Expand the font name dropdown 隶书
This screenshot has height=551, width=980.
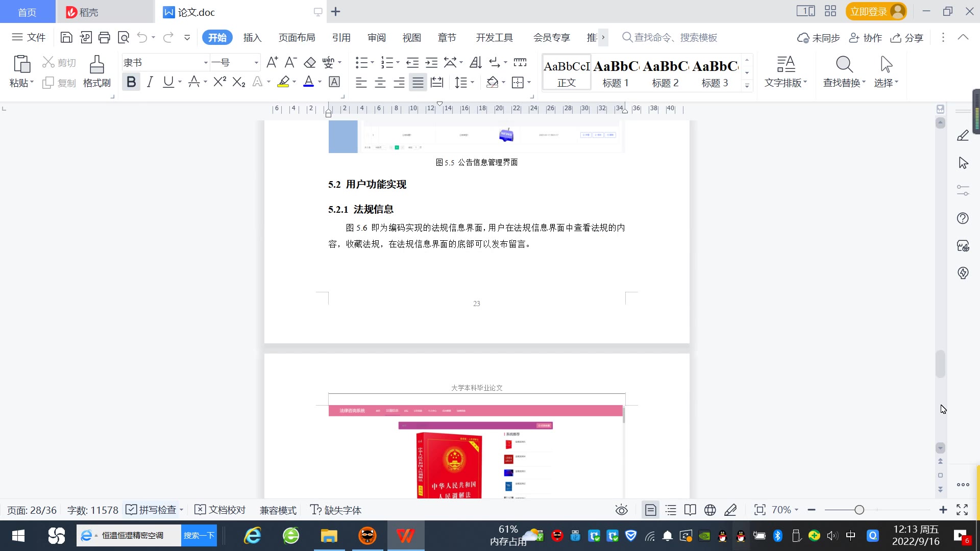click(x=206, y=63)
